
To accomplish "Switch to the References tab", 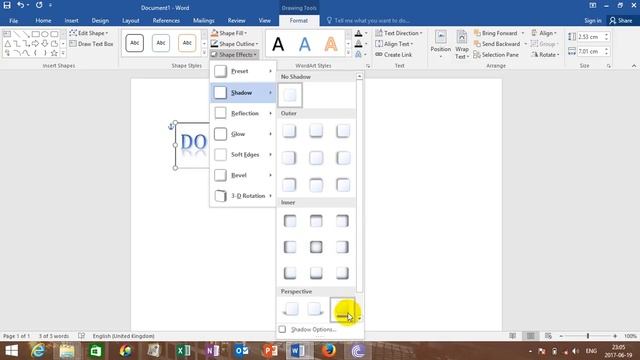I will point(166,20).
